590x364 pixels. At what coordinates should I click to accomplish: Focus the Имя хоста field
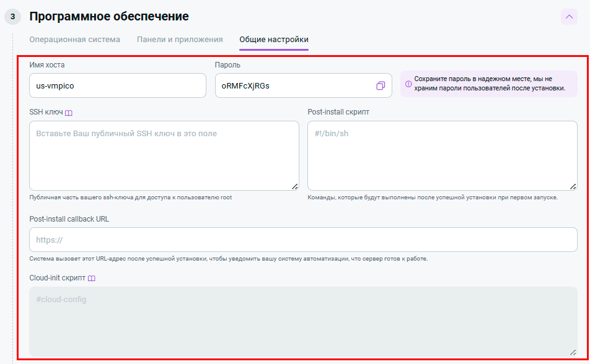point(117,86)
